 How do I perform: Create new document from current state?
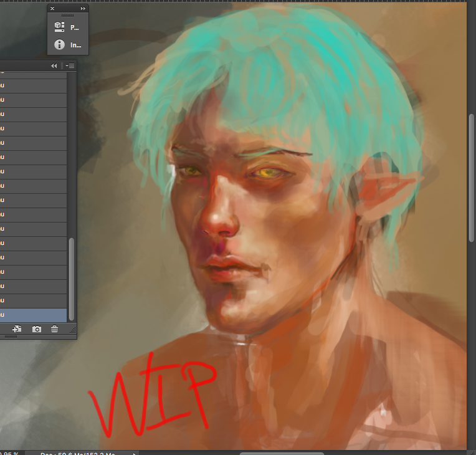coord(17,329)
